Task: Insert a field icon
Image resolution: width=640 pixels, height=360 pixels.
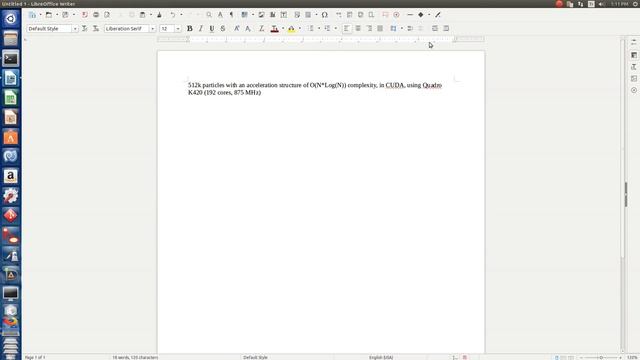Action: click(x=308, y=15)
